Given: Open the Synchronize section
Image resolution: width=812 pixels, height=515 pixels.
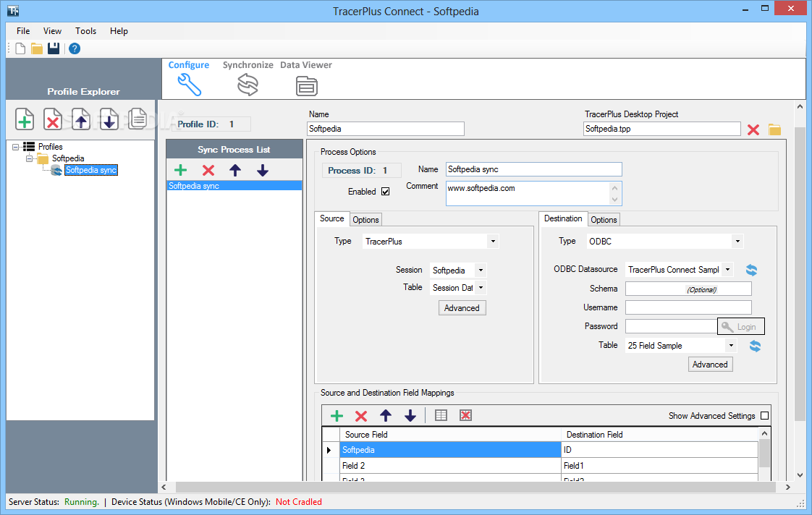Looking at the screenshot, I should (x=248, y=79).
